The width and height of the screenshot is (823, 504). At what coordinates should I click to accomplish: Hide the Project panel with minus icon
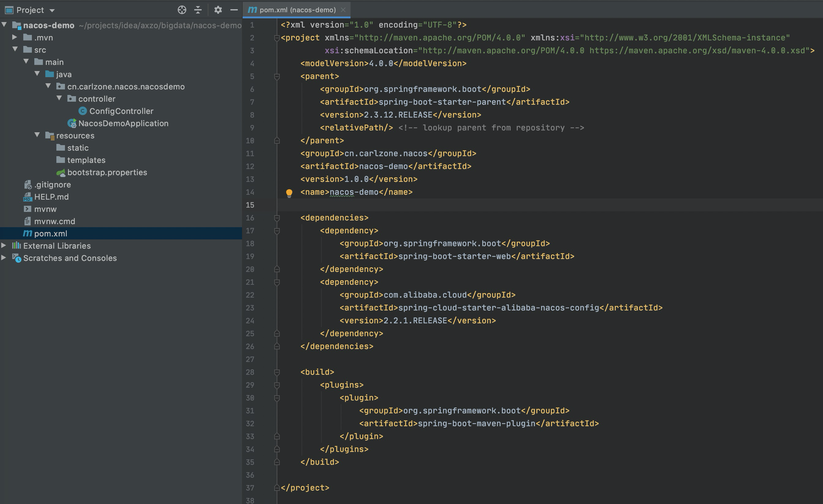coord(234,10)
